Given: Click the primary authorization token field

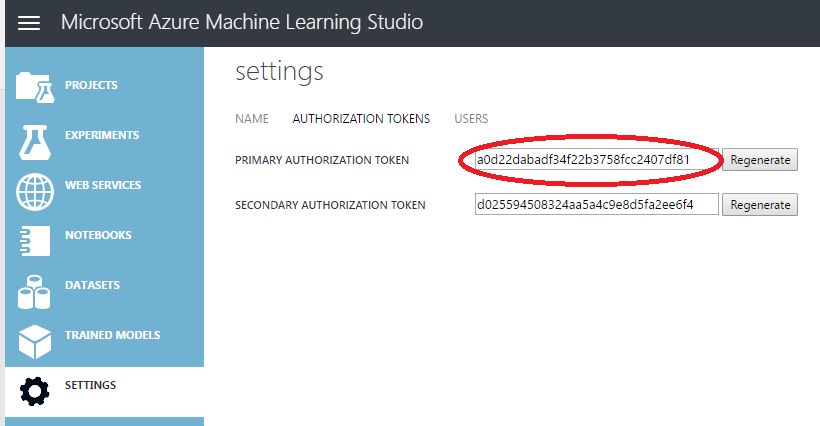Looking at the screenshot, I should tap(597, 159).
